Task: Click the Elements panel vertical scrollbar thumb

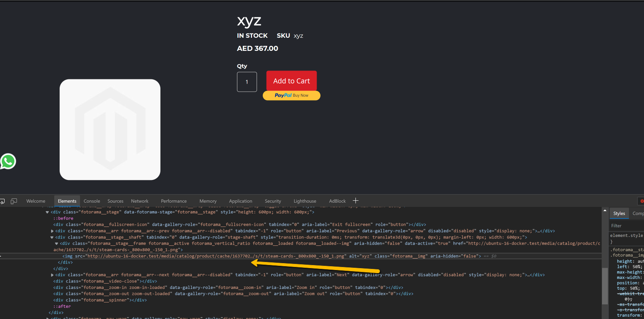Action: (x=605, y=285)
